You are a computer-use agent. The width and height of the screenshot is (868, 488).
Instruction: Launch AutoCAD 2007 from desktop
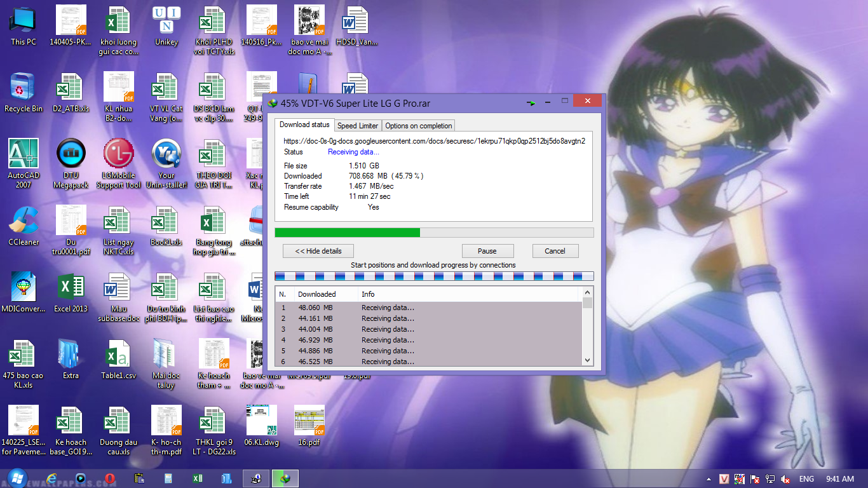coord(24,164)
